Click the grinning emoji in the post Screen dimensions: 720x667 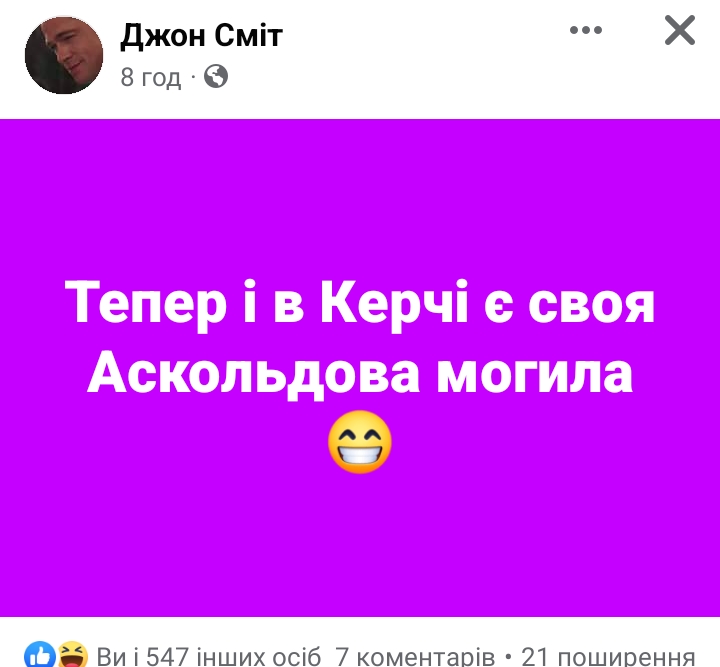(x=360, y=442)
